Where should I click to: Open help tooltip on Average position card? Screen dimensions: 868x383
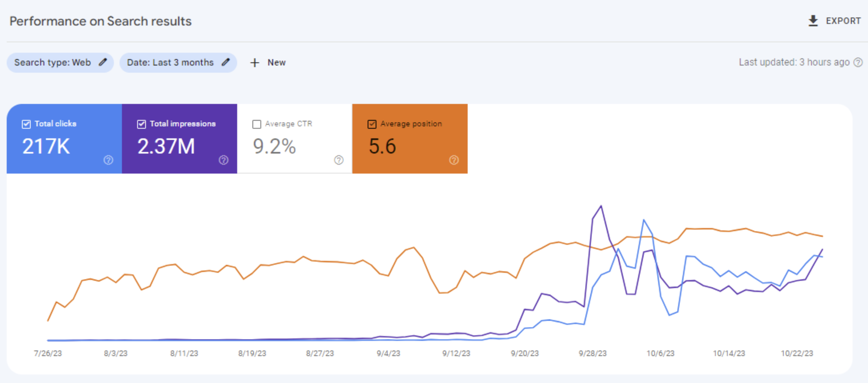[454, 160]
